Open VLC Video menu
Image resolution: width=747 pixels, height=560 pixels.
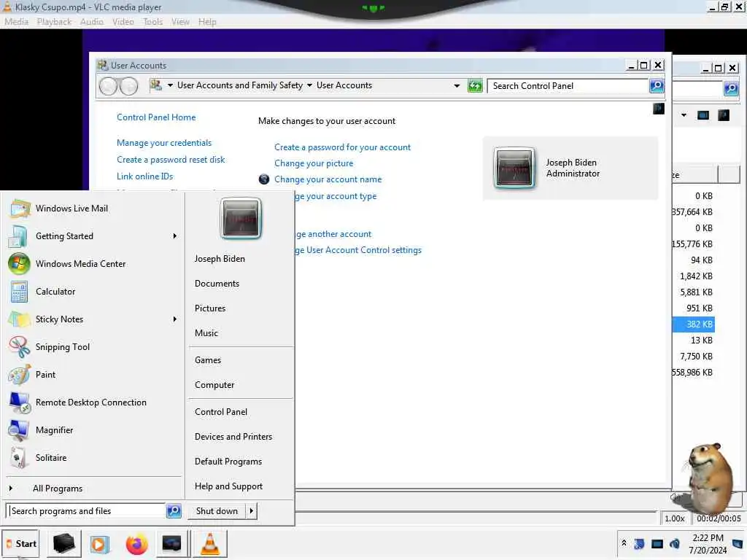coord(123,21)
